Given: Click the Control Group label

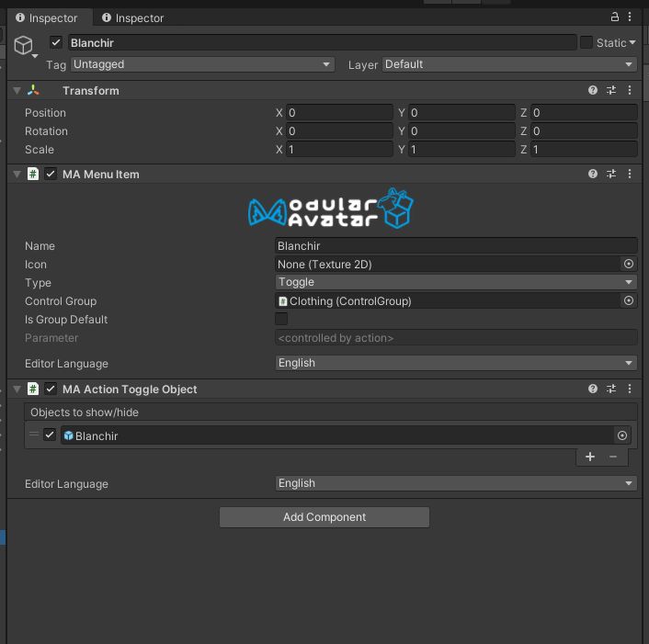Looking at the screenshot, I should [61, 300].
